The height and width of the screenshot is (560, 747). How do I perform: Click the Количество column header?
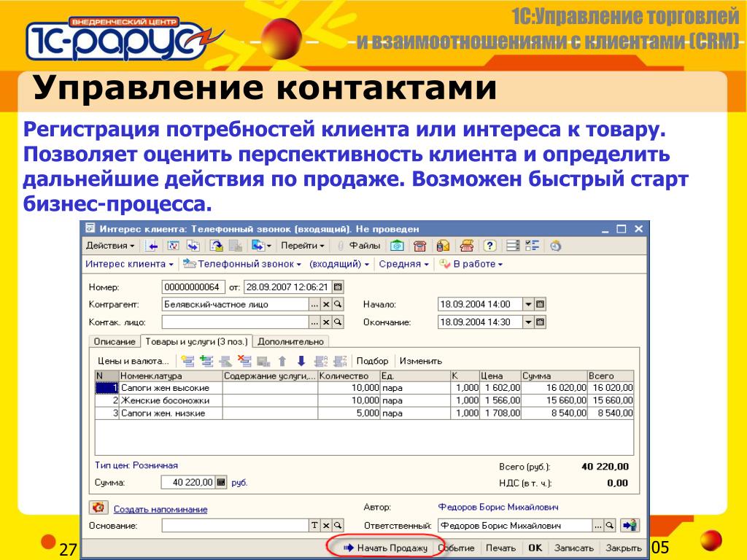coord(349,376)
